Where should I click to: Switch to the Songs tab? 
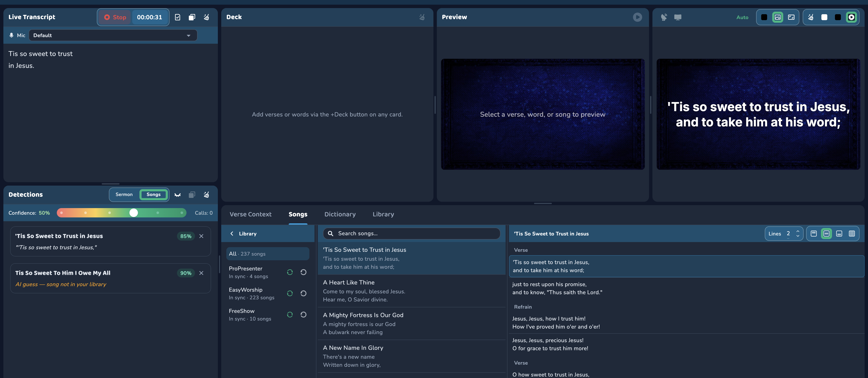click(x=298, y=214)
